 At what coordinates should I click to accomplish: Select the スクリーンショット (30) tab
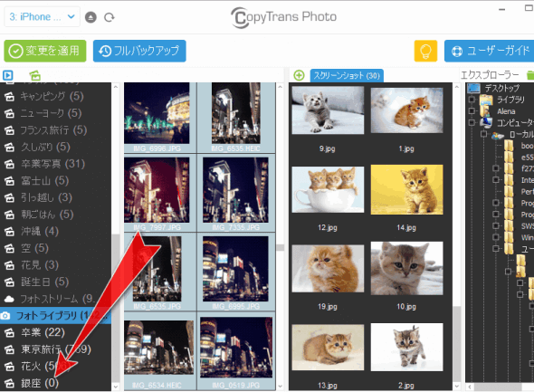pyautogui.click(x=347, y=76)
